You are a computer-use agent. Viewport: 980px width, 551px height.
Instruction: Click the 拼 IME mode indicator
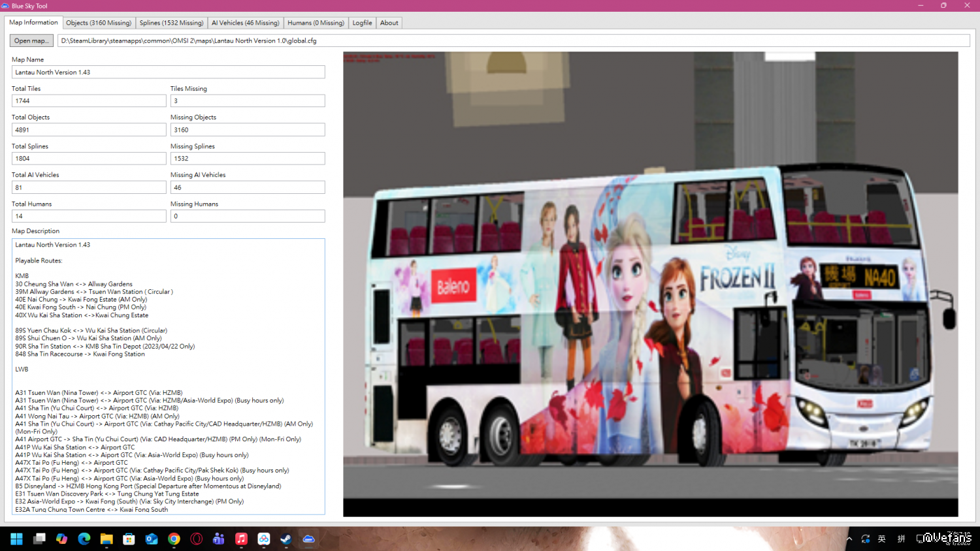click(902, 539)
